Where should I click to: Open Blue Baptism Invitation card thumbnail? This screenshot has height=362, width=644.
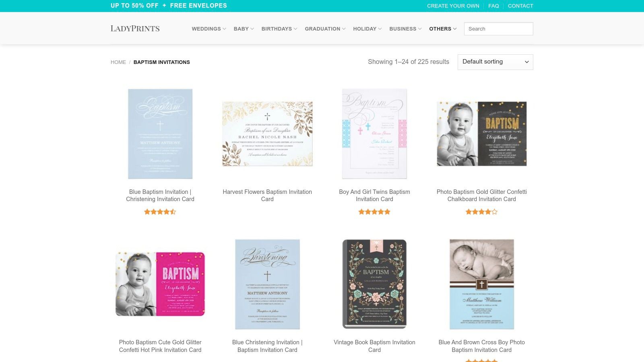[160, 134]
